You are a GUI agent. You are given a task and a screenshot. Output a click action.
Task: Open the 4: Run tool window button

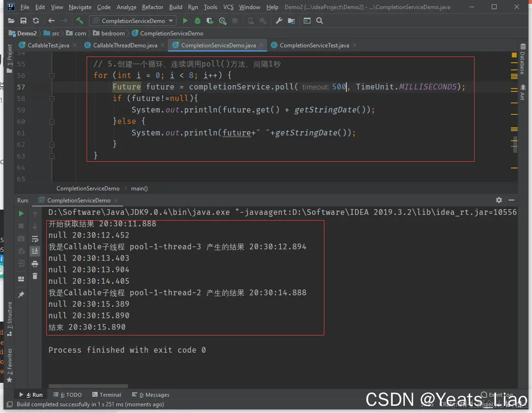tap(31, 395)
